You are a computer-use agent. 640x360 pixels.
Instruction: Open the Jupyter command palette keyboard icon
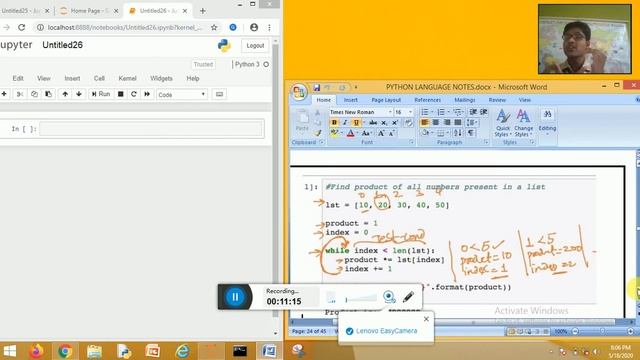pyautogui.click(x=219, y=94)
